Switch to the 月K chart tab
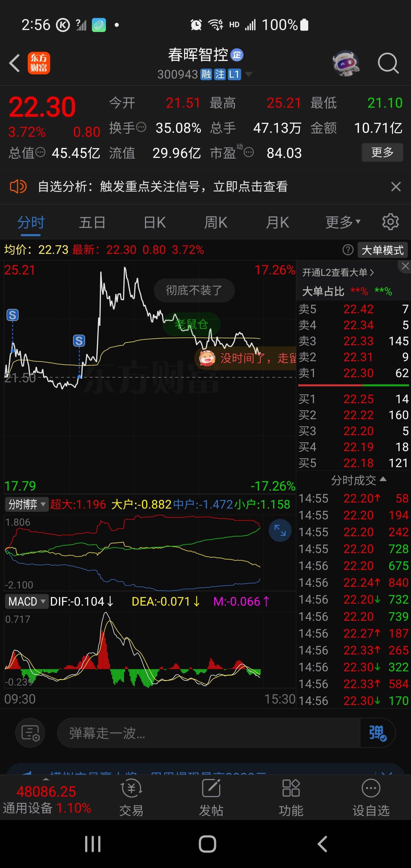 pos(278,222)
